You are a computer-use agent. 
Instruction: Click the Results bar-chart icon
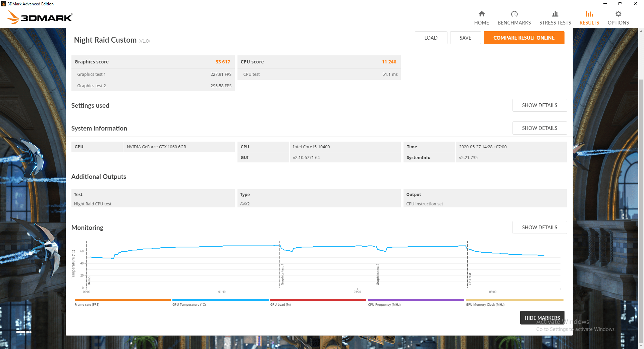[589, 14]
